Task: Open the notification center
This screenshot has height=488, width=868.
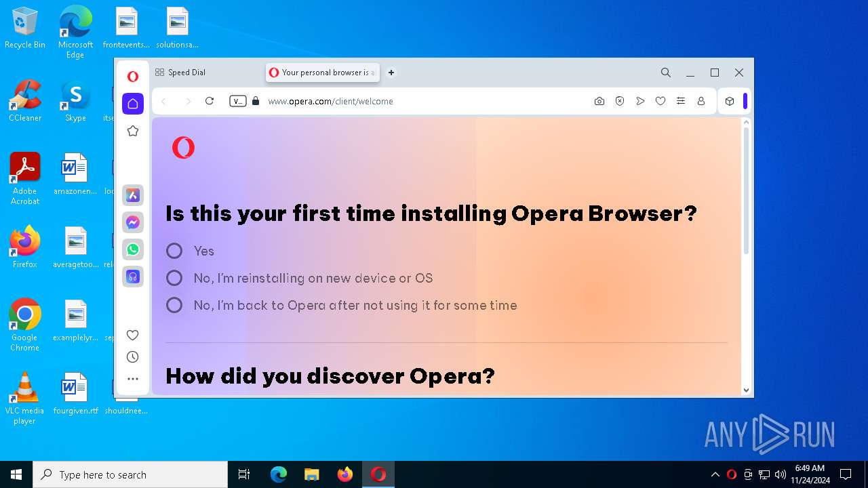Action: [x=846, y=474]
